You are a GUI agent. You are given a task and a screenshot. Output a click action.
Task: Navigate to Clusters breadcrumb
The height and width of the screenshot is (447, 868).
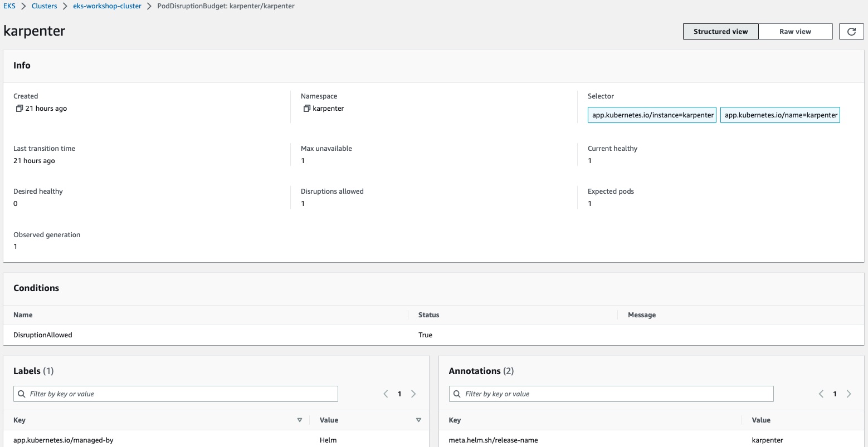[45, 6]
